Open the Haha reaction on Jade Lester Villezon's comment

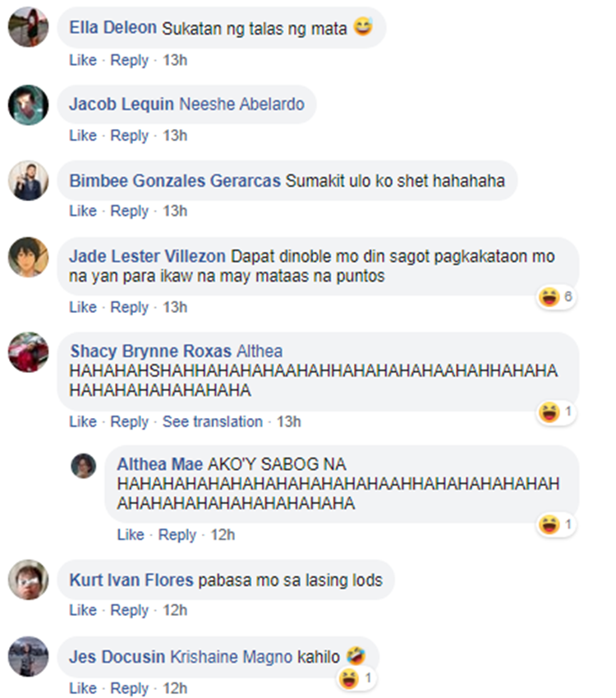pyautogui.click(x=556, y=296)
